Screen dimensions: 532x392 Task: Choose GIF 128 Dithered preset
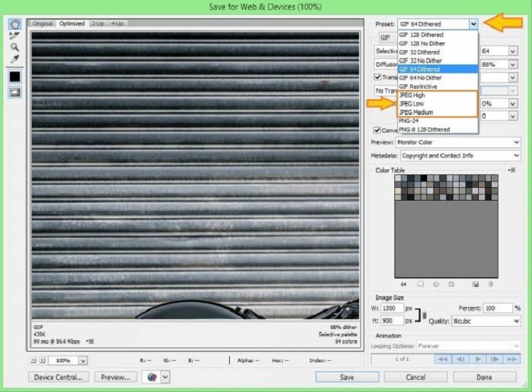pyautogui.click(x=438, y=35)
